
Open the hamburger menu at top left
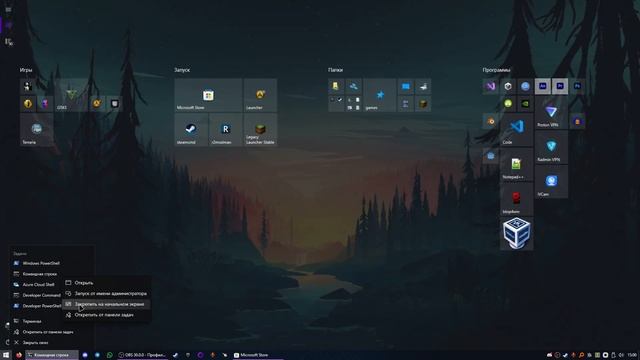point(8,9)
